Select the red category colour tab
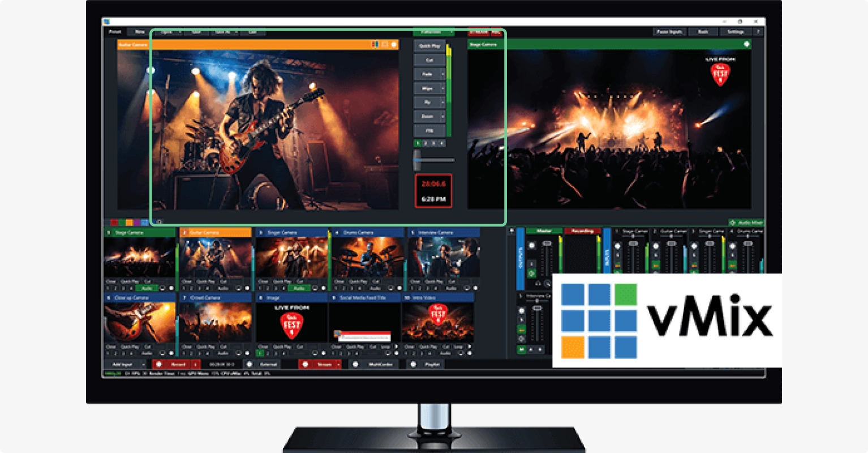Viewport: 868px width, 453px height. pos(114,223)
